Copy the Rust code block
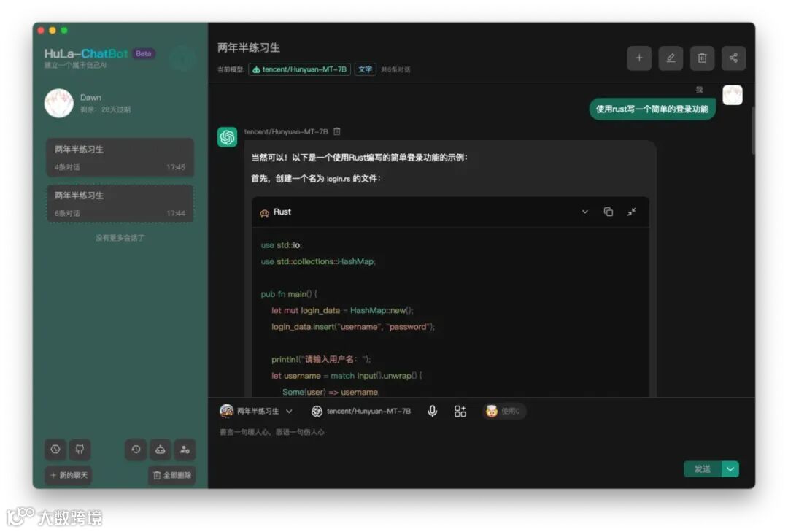This screenshot has height=532, width=788. click(608, 212)
